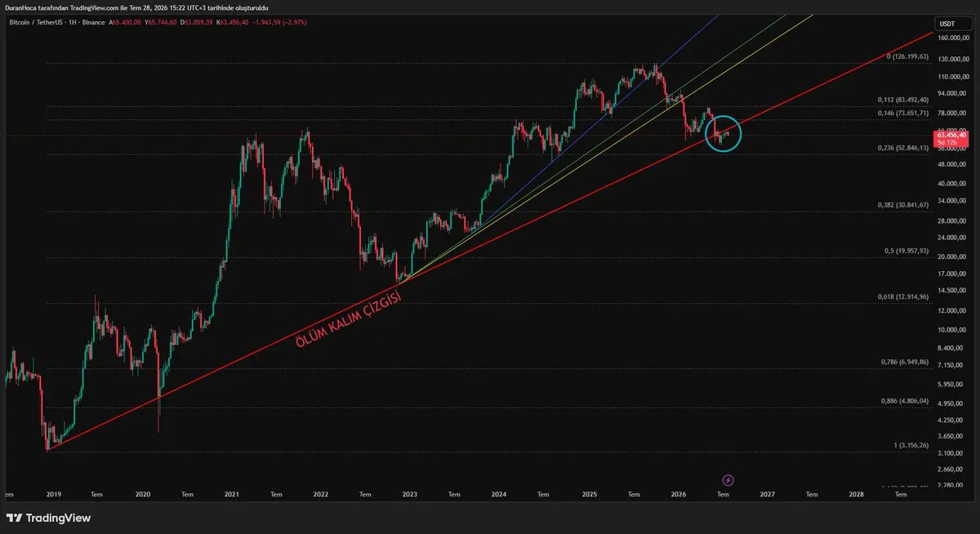Click the 2026 label on time axis
Viewport: 980px width, 534px height.
pos(678,494)
